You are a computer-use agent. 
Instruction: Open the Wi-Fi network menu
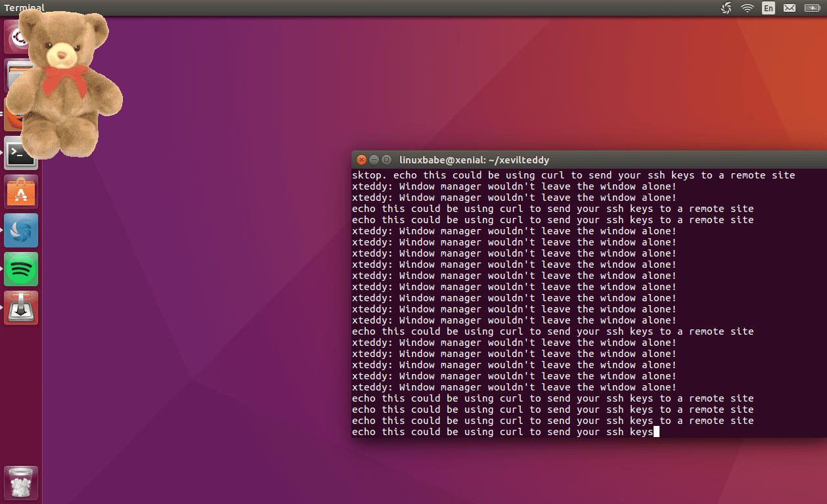point(748,8)
